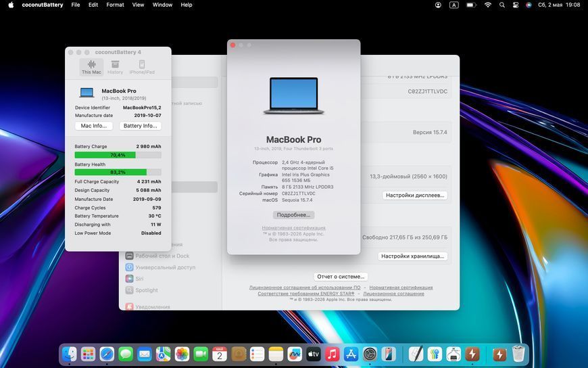Screen dimensions: 588x368
Task: Open App Store from the Dock
Action: (x=351, y=354)
